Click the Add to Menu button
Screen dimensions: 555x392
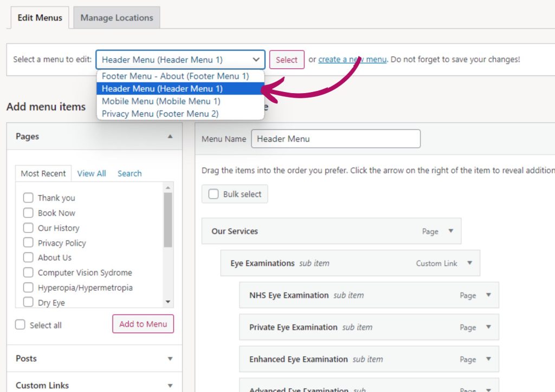[143, 324]
